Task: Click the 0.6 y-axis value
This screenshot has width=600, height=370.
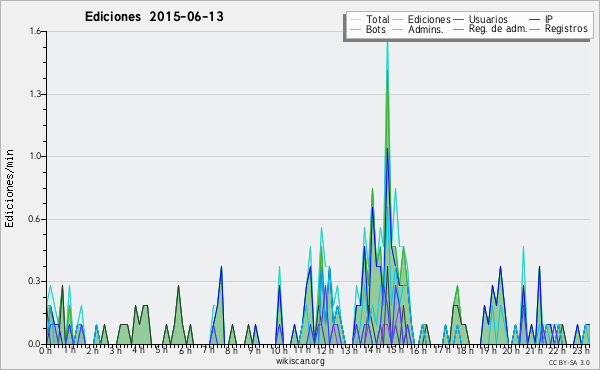Action: coord(35,219)
